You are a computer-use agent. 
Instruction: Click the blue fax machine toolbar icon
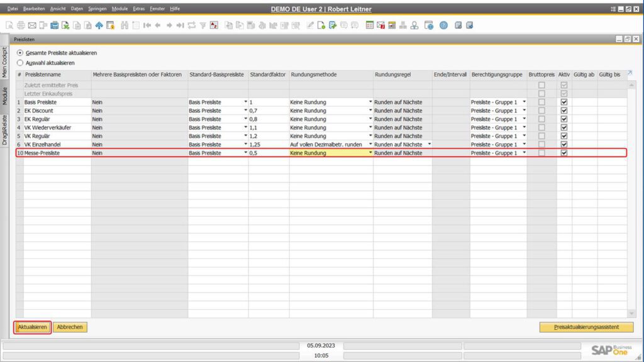54,25
